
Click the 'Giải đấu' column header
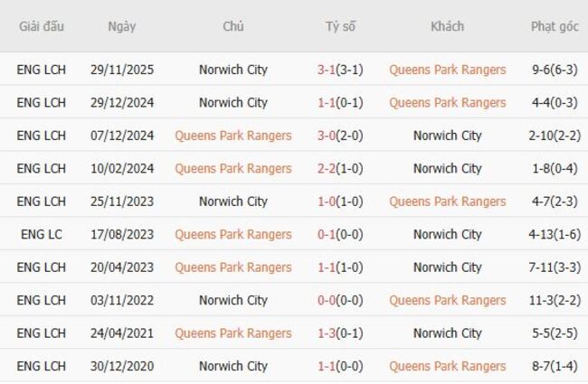(x=41, y=26)
